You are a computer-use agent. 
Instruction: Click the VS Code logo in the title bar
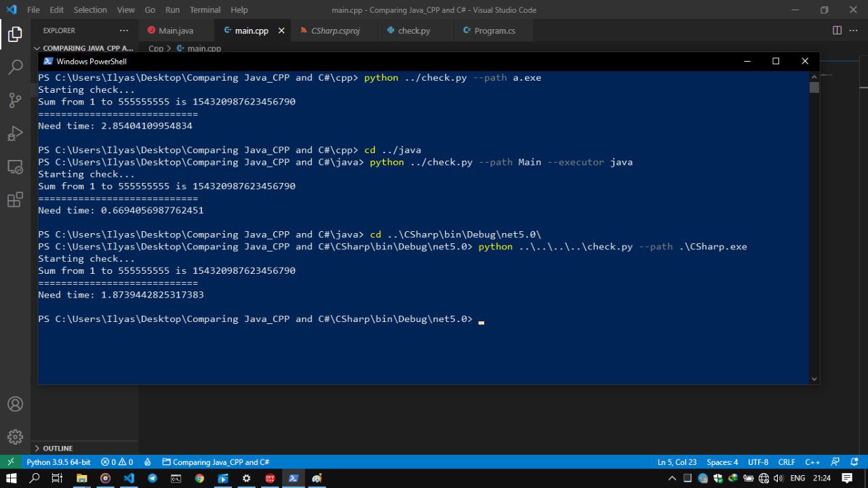[12, 9]
